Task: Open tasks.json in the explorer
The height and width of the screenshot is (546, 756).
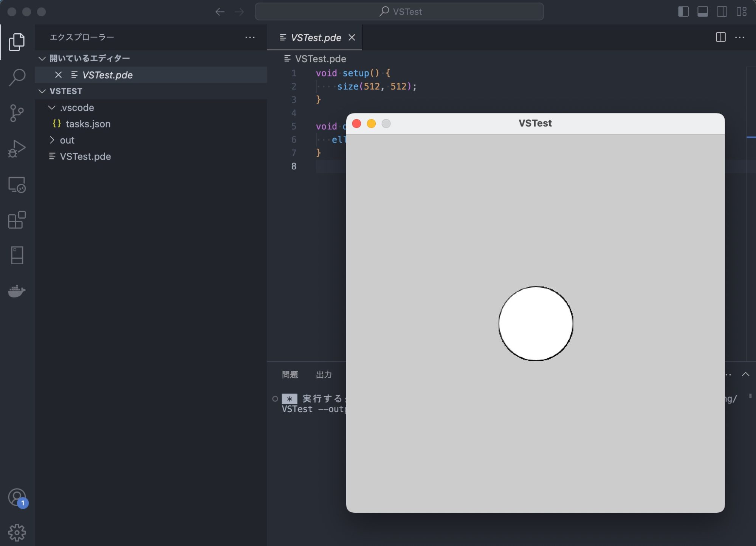Action: [x=88, y=124]
